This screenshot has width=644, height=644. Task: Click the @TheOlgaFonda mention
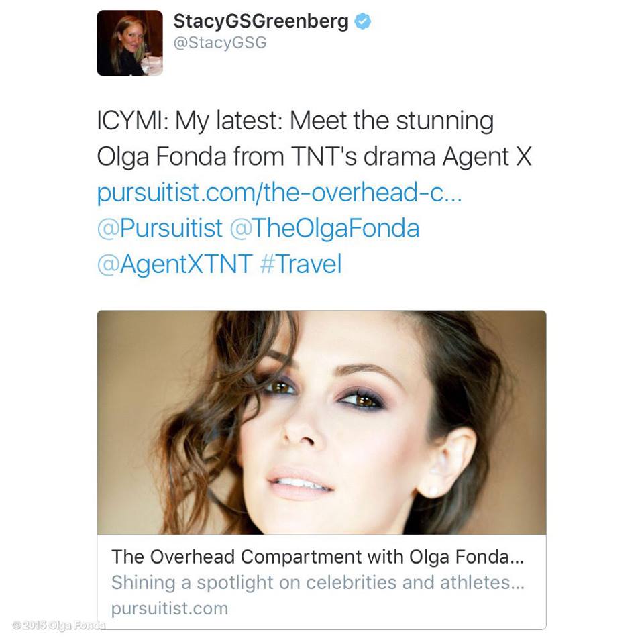pos(325,228)
